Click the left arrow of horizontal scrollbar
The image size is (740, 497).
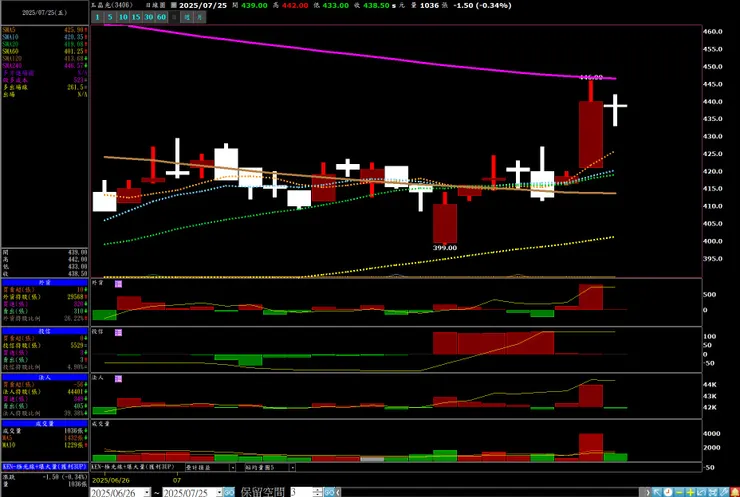(338, 492)
